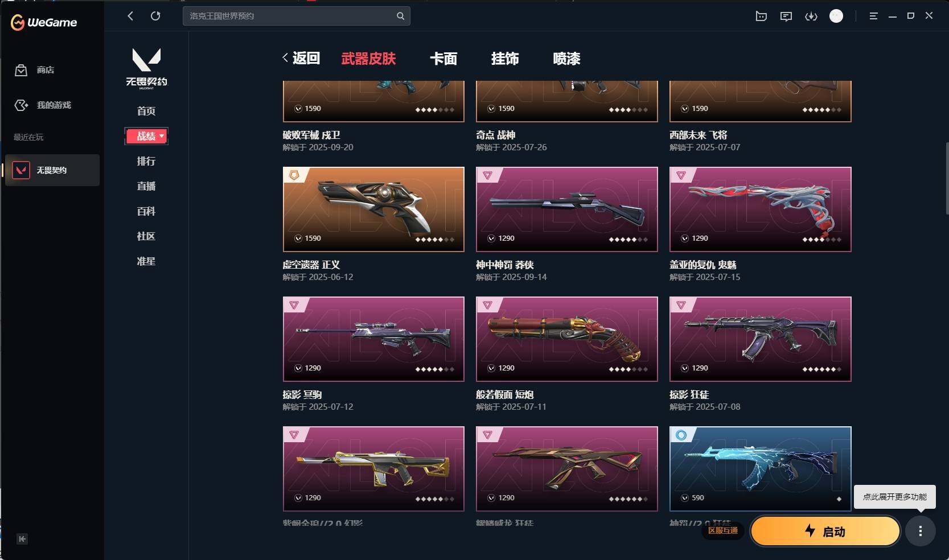
Task: Click the WeGame logo icon
Action: pos(18,22)
